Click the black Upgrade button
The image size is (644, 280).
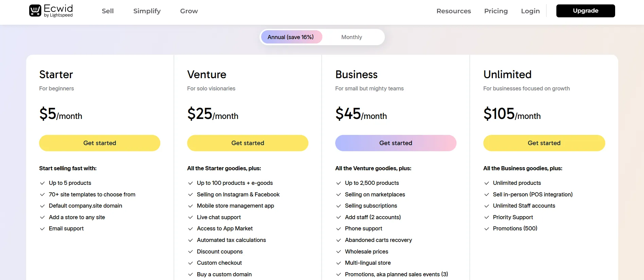point(586,11)
